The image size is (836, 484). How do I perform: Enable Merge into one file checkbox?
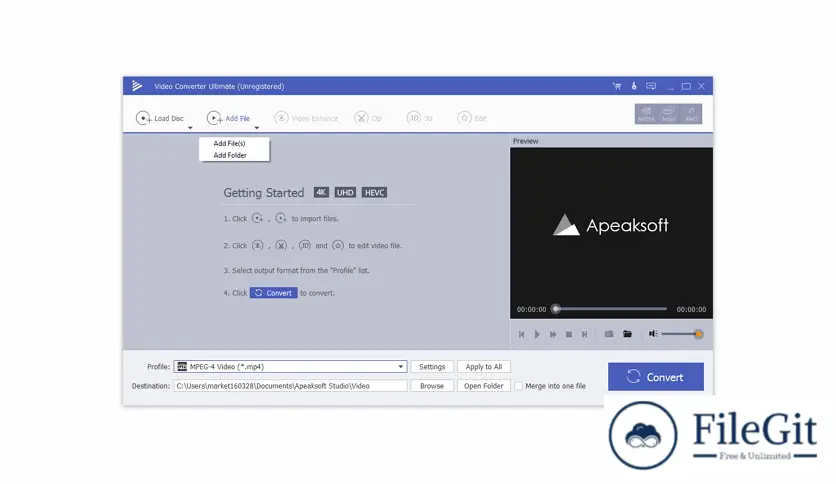point(518,386)
